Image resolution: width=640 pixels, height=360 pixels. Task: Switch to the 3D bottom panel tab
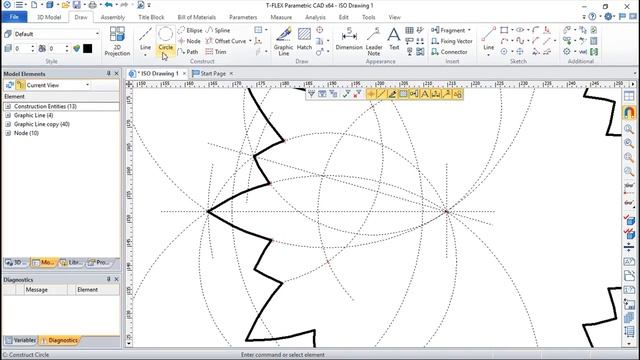click(x=16, y=262)
